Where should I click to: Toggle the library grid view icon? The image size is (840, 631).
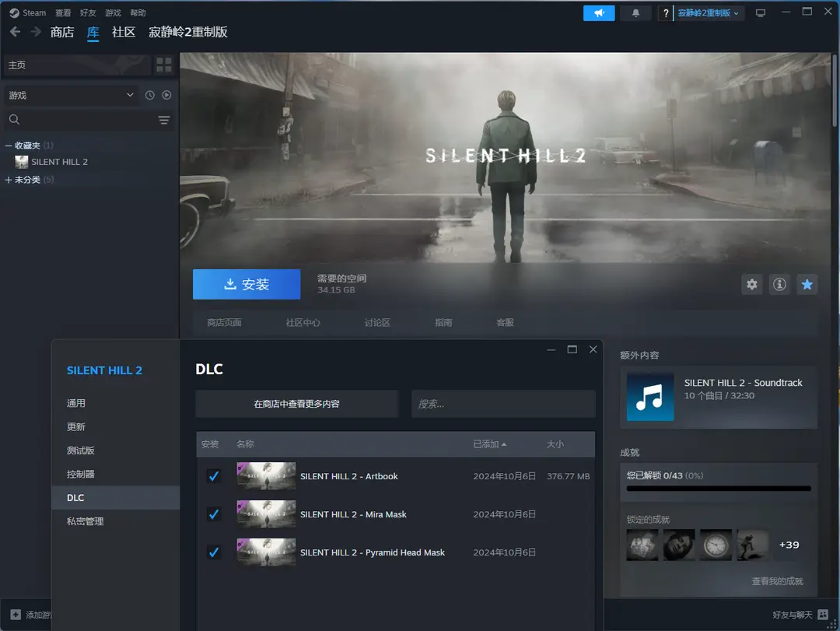(164, 65)
